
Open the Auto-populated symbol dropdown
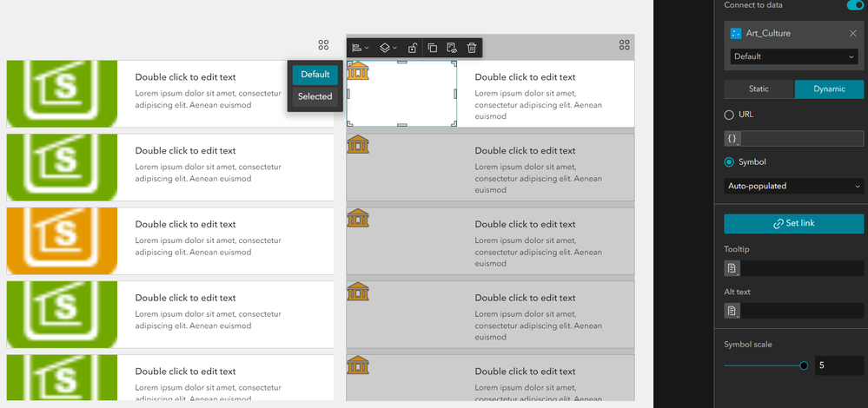coord(794,187)
